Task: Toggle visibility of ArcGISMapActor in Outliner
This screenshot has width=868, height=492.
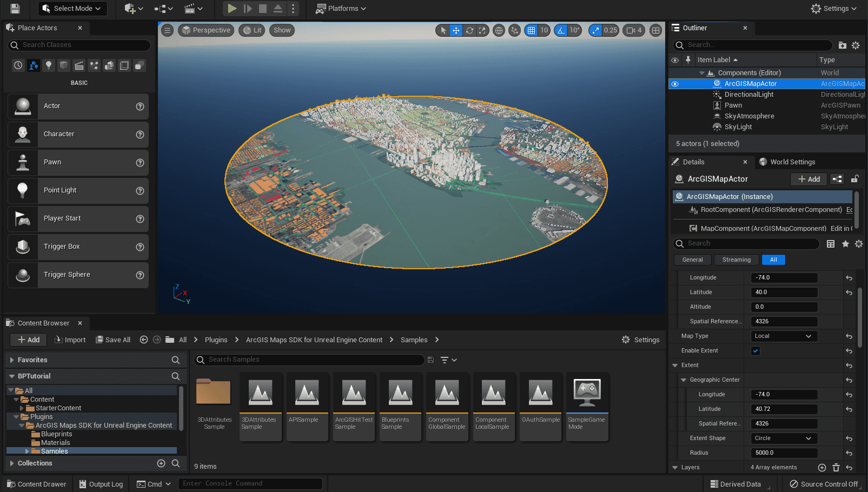Action: 674,84
